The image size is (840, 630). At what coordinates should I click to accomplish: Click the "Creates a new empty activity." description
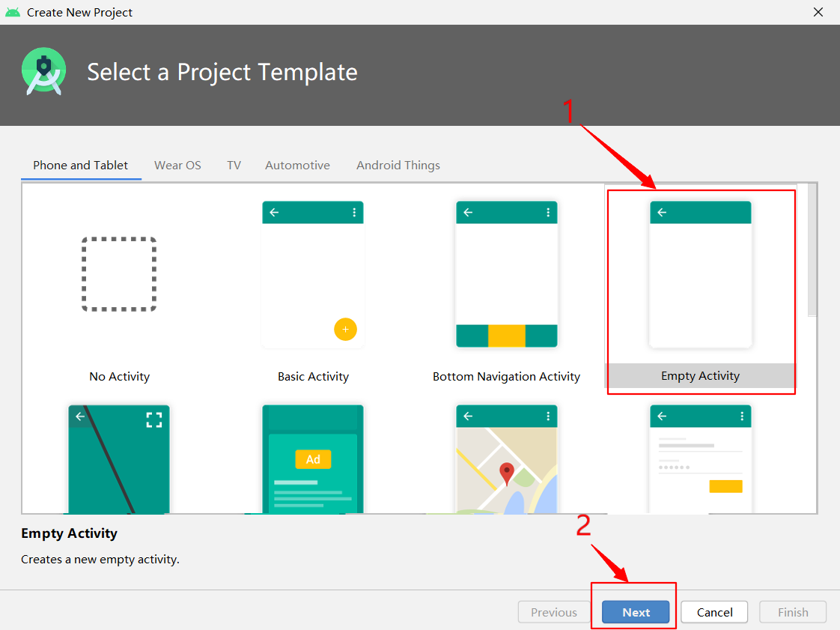100,560
